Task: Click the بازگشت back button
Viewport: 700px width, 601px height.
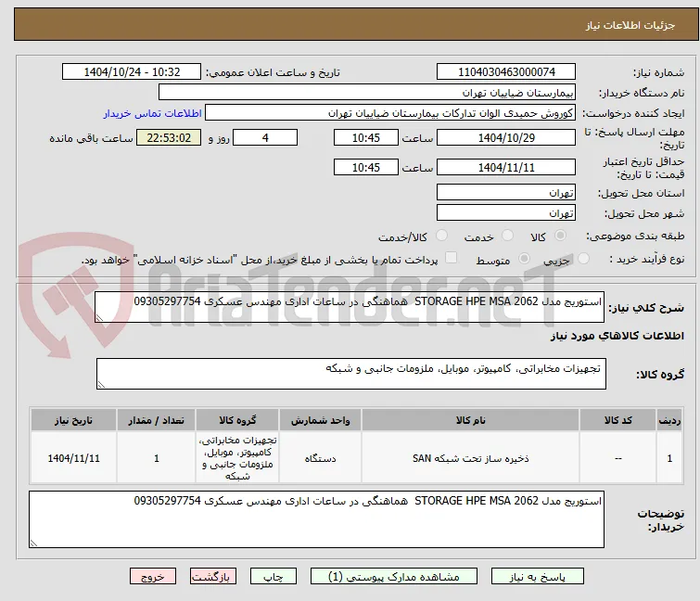Action: click(213, 577)
